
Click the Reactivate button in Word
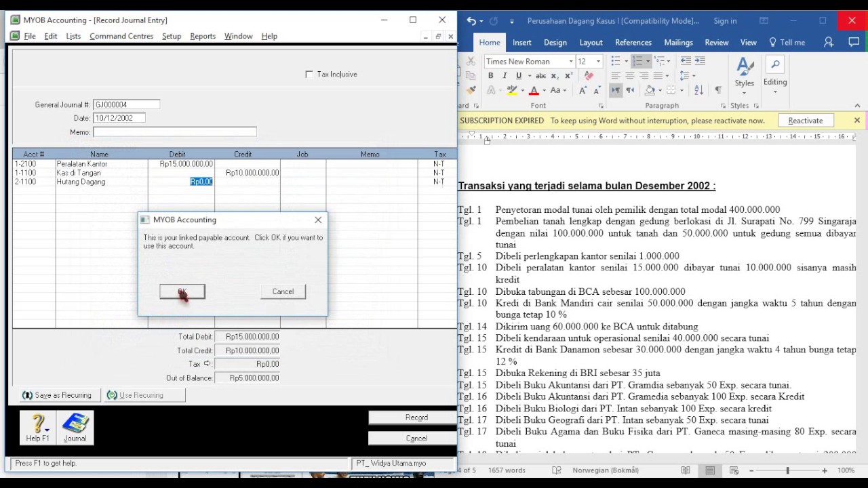click(806, 121)
